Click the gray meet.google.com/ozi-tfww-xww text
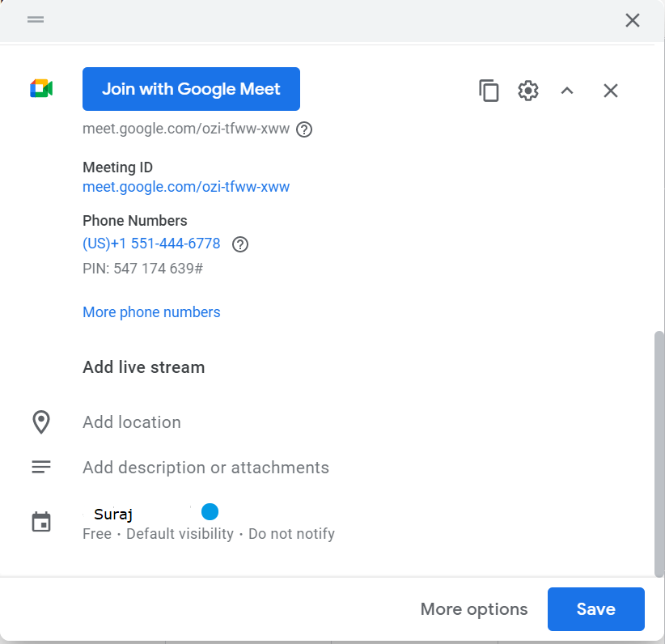 click(186, 129)
